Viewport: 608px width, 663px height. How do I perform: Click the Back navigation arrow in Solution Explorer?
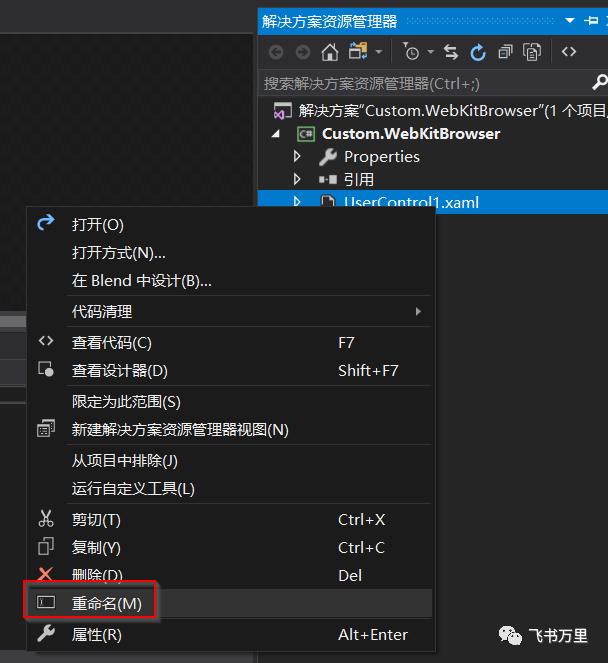[x=276, y=52]
